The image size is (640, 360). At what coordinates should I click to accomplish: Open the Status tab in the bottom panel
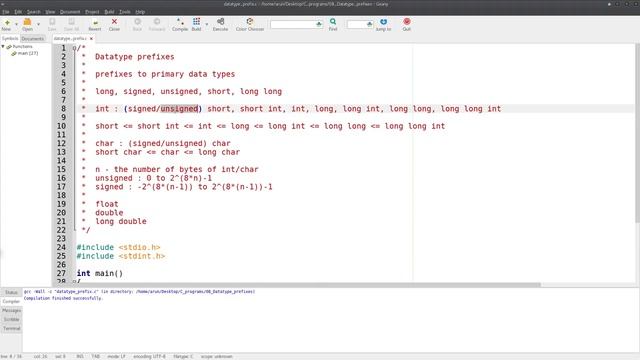pos(11,292)
